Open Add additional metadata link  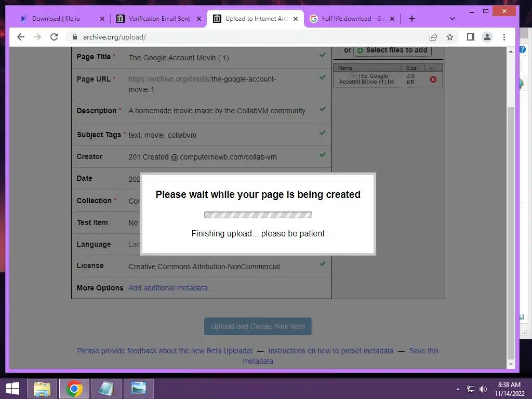click(170, 288)
